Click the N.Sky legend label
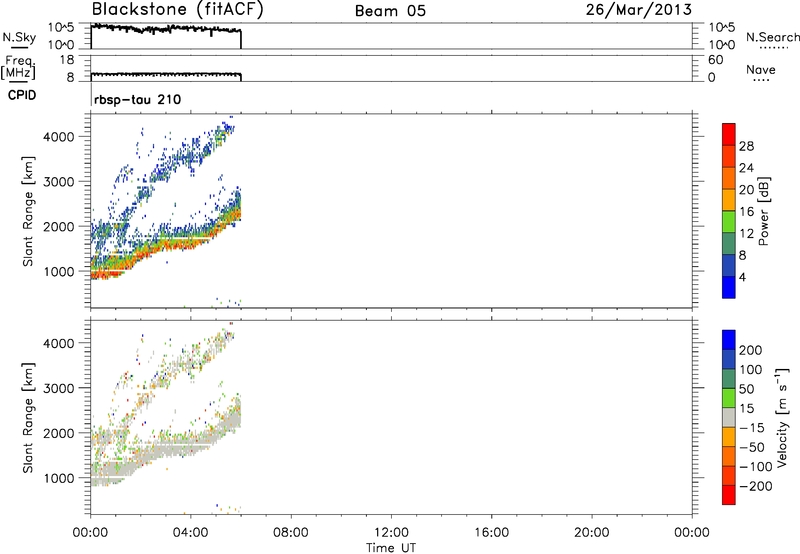 (19, 37)
